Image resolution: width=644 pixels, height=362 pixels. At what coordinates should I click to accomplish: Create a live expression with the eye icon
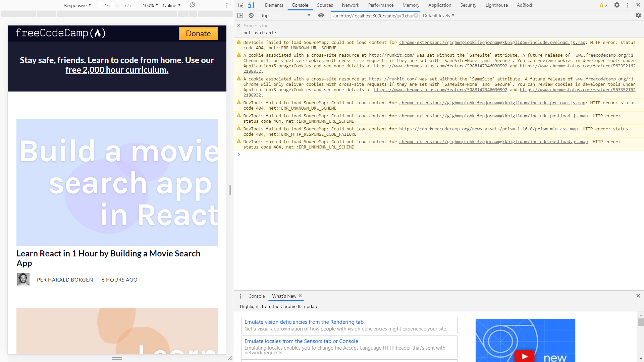pyautogui.click(x=321, y=15)
